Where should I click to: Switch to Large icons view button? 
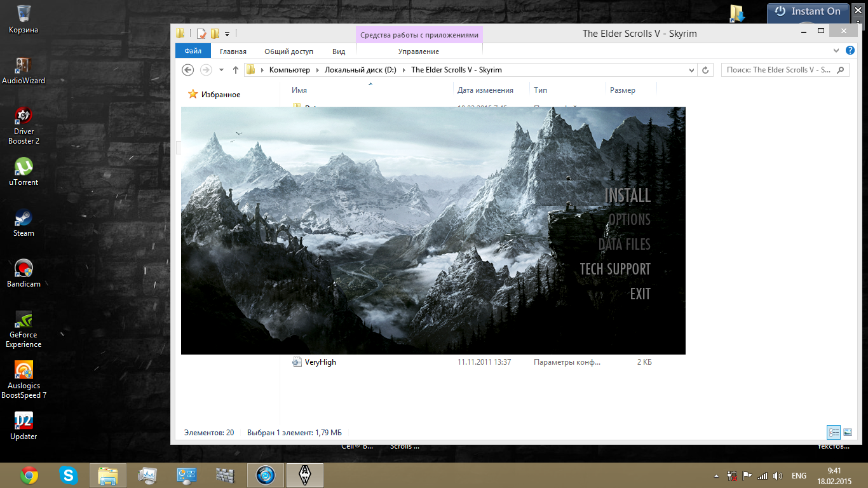(848, 433)
